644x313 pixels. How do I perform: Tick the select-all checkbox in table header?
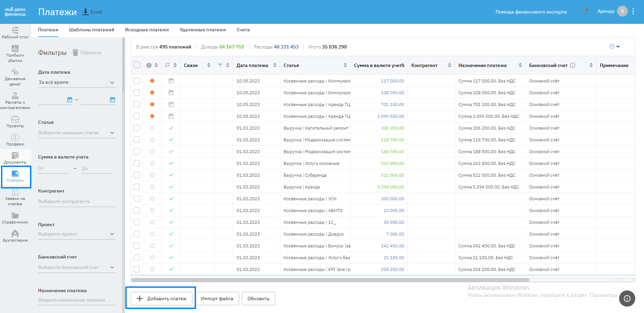[x=137, y=65]
